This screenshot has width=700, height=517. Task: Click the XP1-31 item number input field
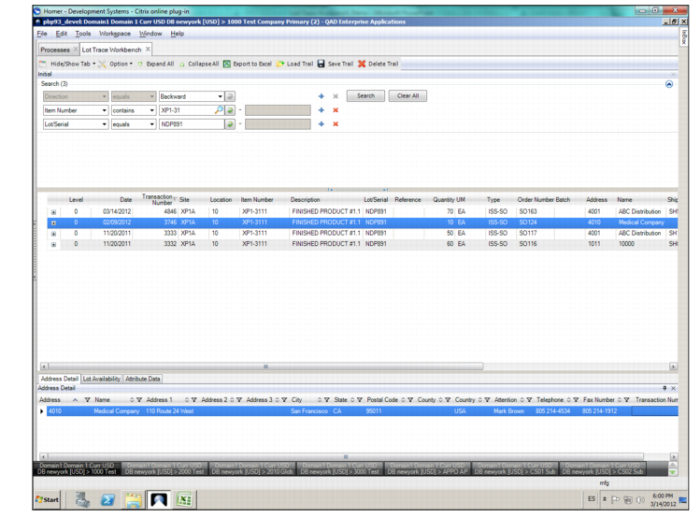click(x=188, y=110)
